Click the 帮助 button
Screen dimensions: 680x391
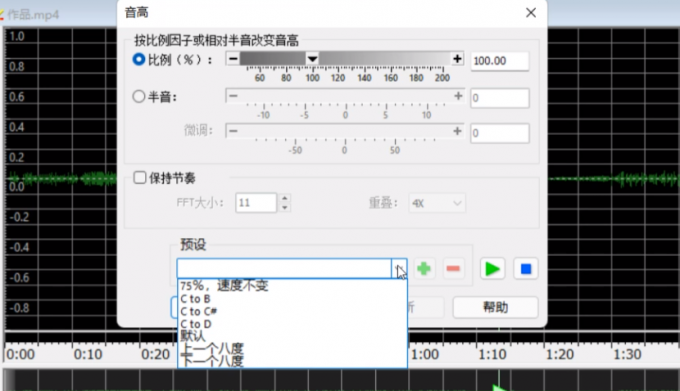(x=495, y=307)
